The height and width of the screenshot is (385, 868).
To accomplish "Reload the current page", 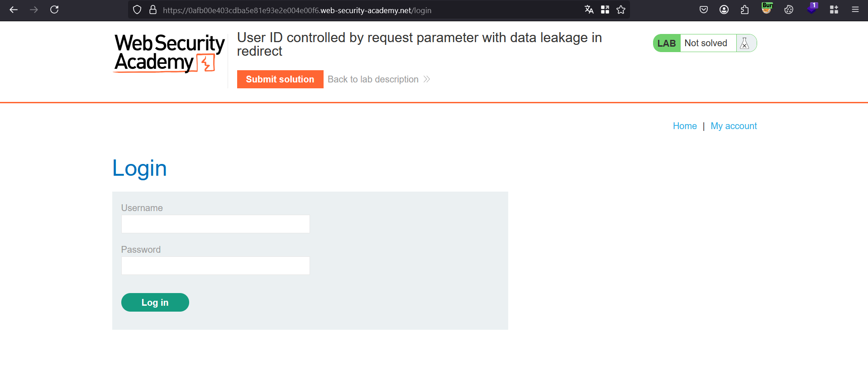I will coord(54,10).
